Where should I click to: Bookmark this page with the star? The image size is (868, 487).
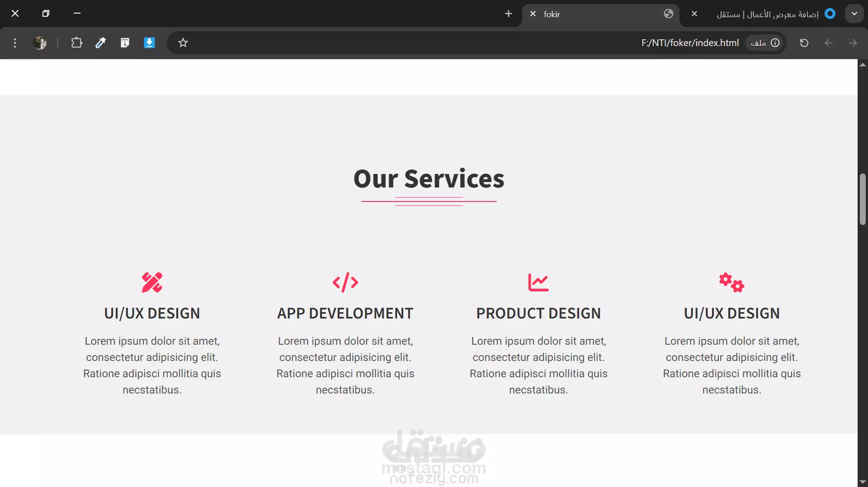pos(183,43)
